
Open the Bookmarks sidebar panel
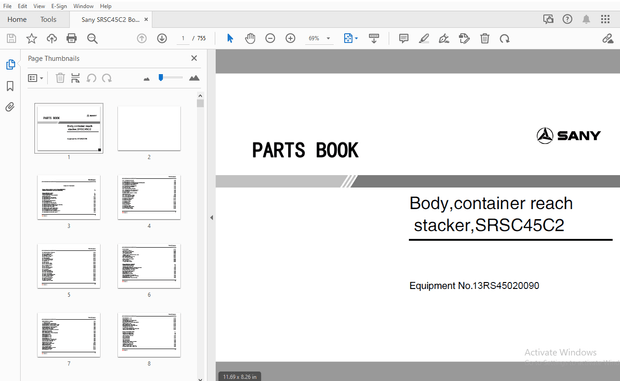[10, 86]
